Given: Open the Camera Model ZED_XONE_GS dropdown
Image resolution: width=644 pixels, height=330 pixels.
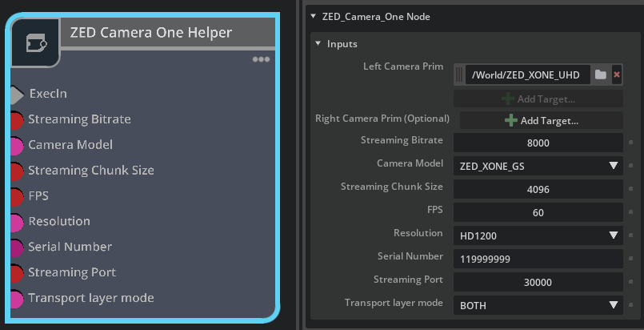Looking at the screenshot, I should 538,166.
